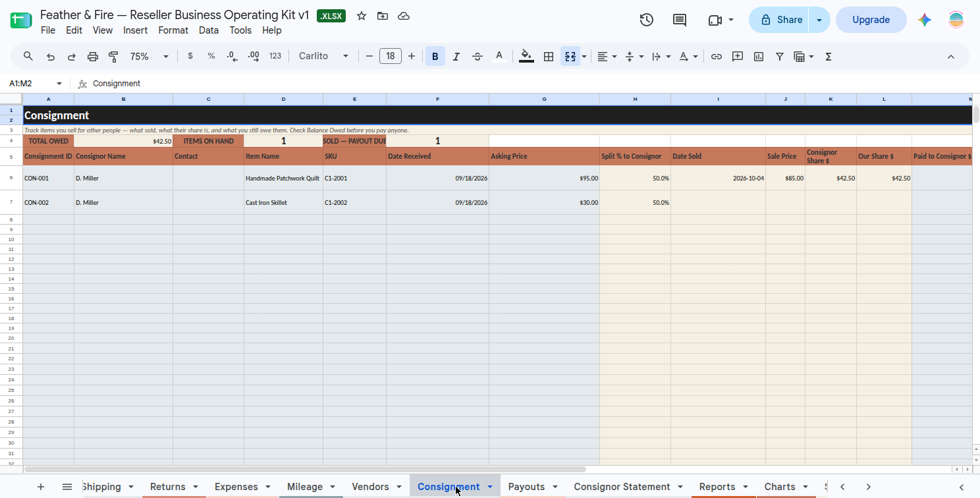Image resolution: width=980 pixels, height=498 pixels.
Task: Open the Payouts tab dropdown arrow
Action: pyautogui.click(x=555, y=487)
